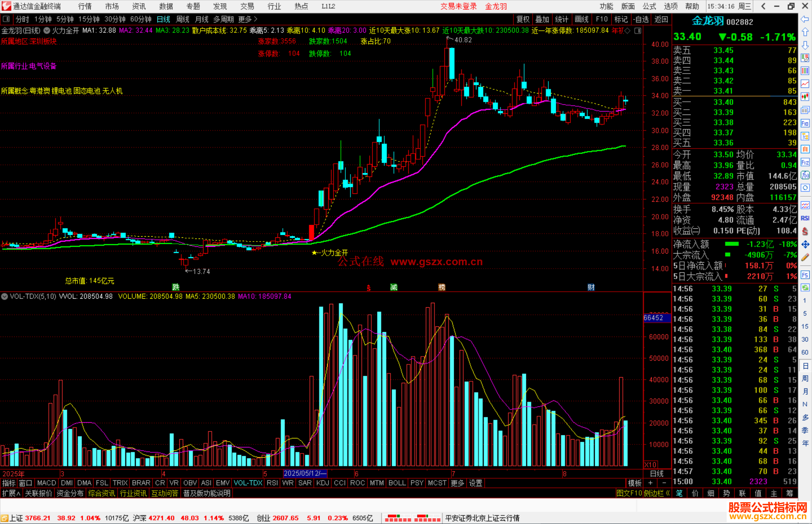812x524 pixels.
Task: Click the RSI indicator sidebar icon
Action: click(805, 218)
